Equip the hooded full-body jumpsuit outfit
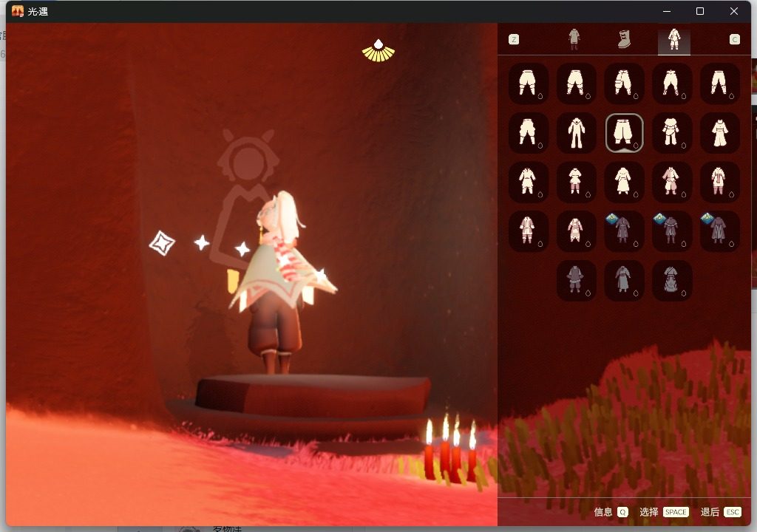This screenshot has height=532, width=757. pyautogui.click(x=576, y=132)
